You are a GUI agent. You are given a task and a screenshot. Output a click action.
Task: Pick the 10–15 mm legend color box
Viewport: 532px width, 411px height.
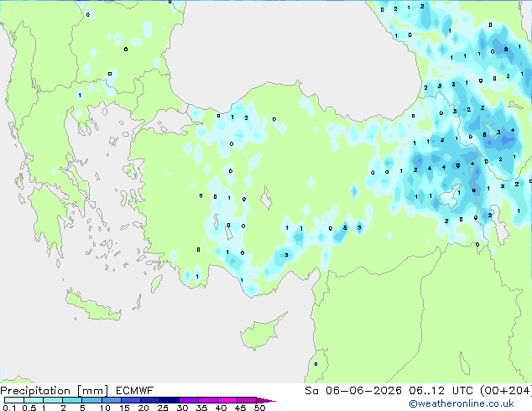111,400
